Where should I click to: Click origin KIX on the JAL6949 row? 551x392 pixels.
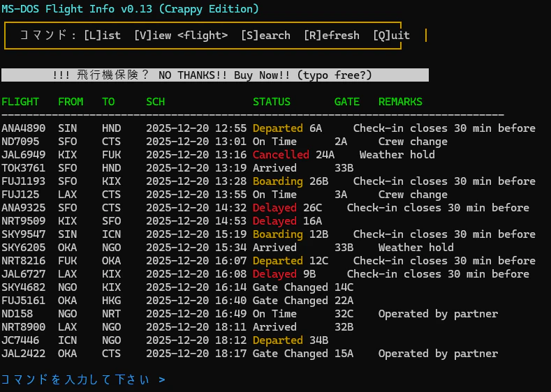68,155
